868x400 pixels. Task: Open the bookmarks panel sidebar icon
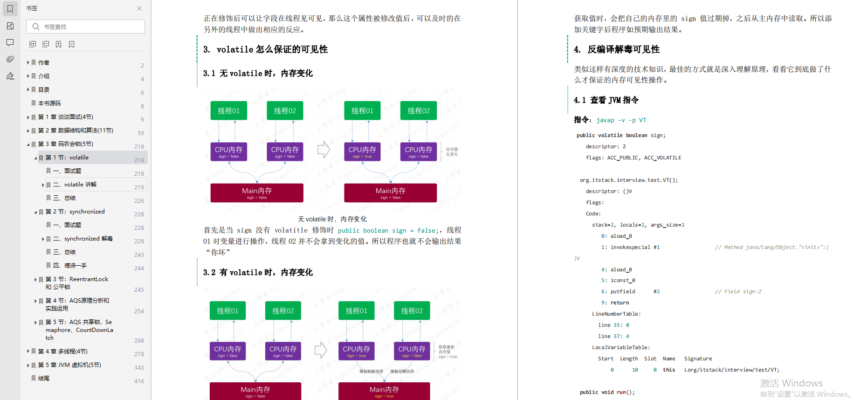10,9
